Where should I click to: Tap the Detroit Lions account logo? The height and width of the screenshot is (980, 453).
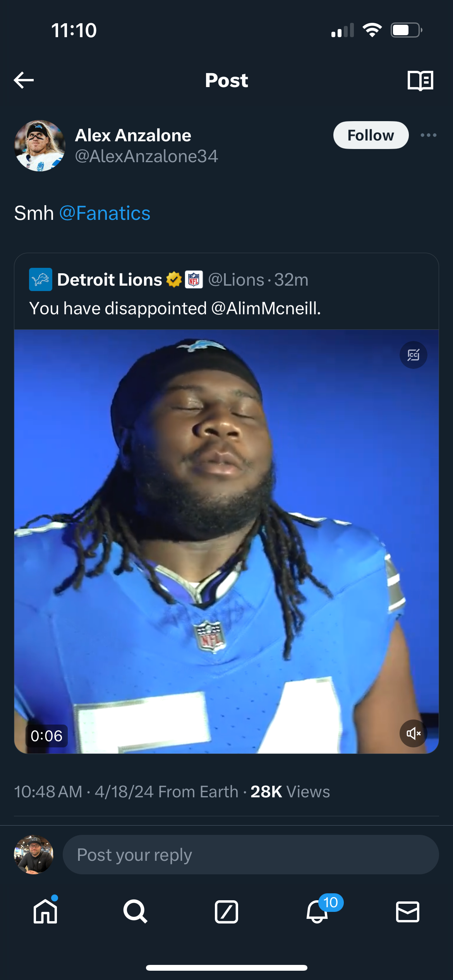41,279
